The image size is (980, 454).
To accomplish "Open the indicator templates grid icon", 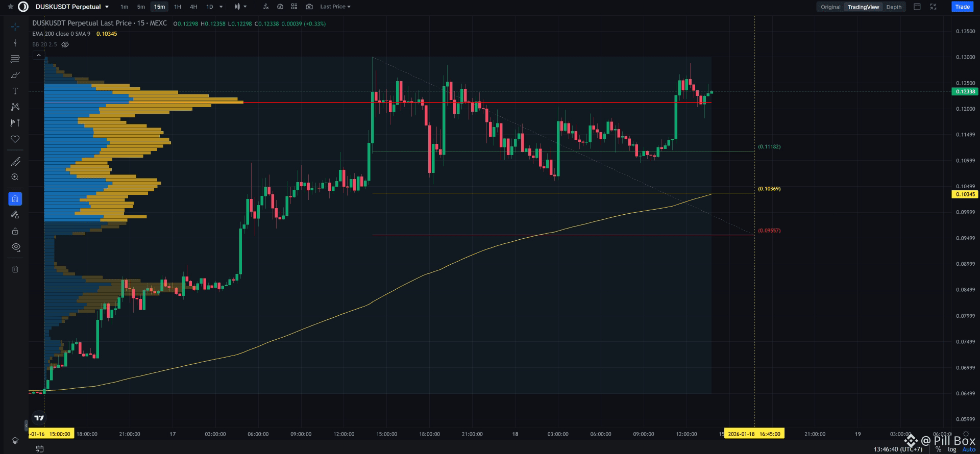I will click(x=294, y=7).
